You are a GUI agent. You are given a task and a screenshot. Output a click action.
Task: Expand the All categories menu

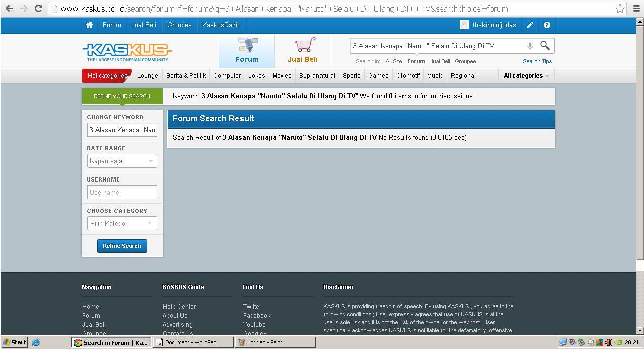526,76
